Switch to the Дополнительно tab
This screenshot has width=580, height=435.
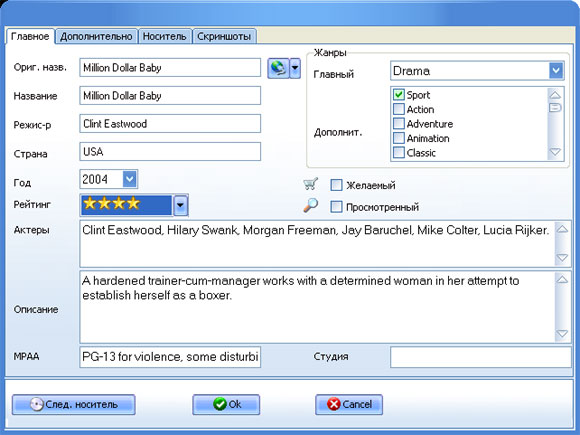tap(96, 36)
